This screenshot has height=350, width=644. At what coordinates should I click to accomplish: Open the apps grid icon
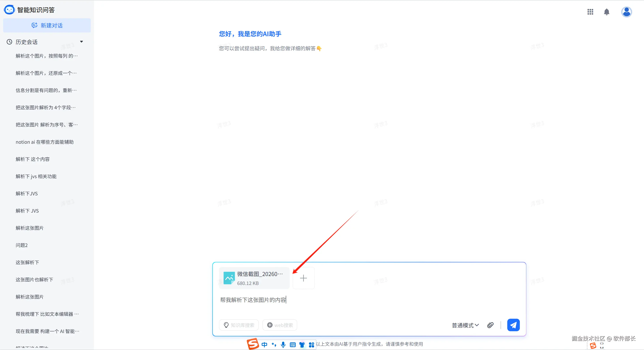[590, 12]
